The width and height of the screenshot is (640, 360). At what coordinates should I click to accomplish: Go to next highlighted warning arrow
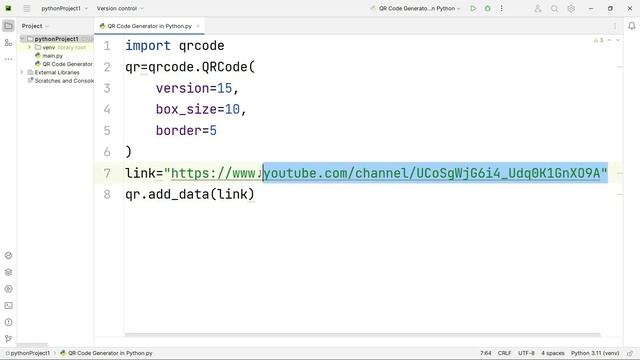(x=618, y=40)
